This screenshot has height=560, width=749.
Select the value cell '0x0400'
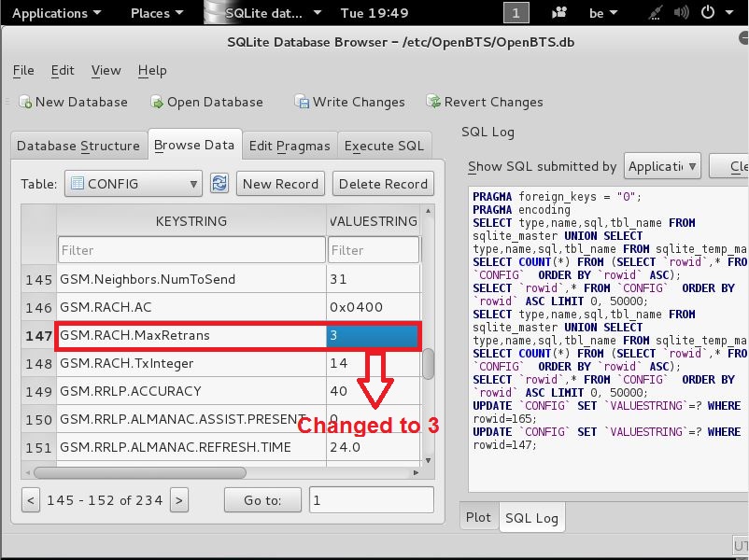tap(374, 307)
